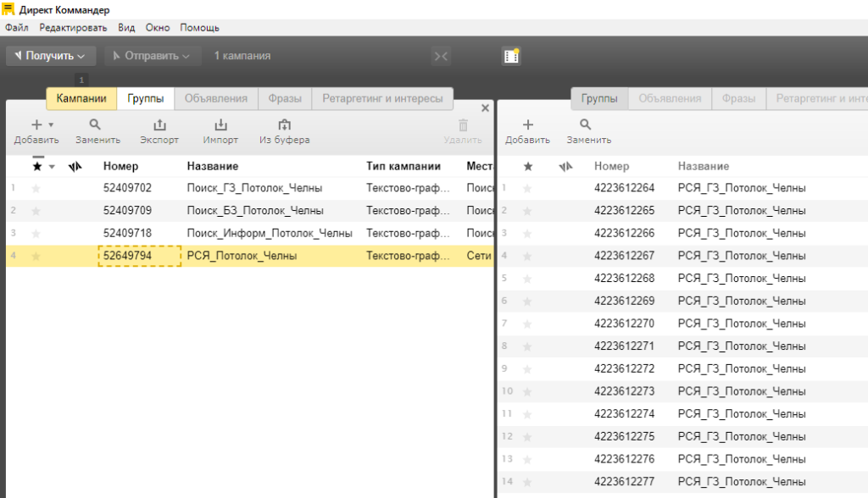Viewport: 868px width, 498px height.
Task: Click the Export icon
Action: tap(159, 125)
